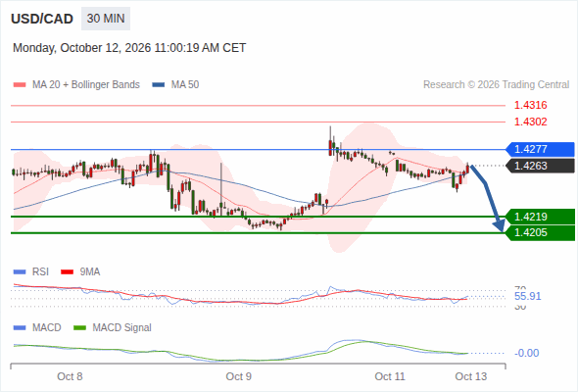Click the Oct 13 axis label
Image resolution: width=578 pixels, height=392 pixels.
[x=471, y=376]
